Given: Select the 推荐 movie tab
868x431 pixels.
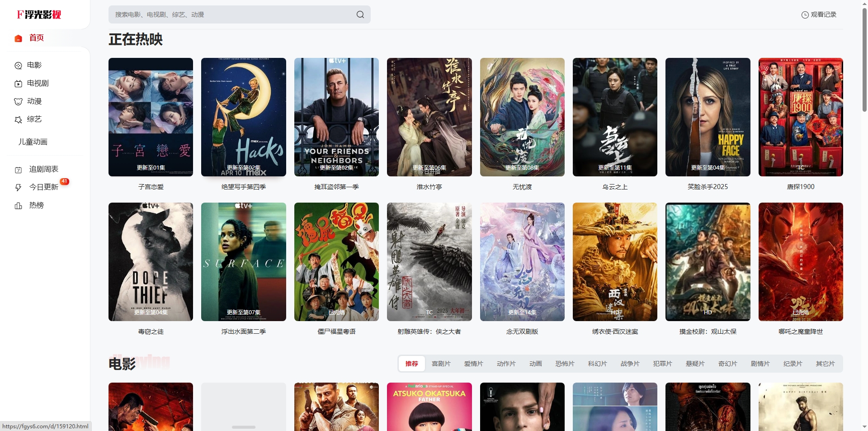Looking at the screenshot, I should (x=411, y=364).
